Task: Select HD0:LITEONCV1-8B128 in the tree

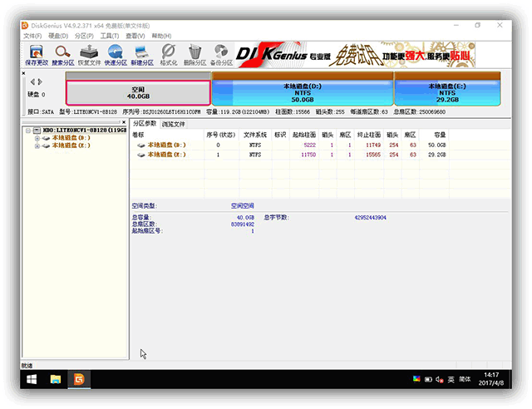Action: pyautogui.click(x=85, y=130)
